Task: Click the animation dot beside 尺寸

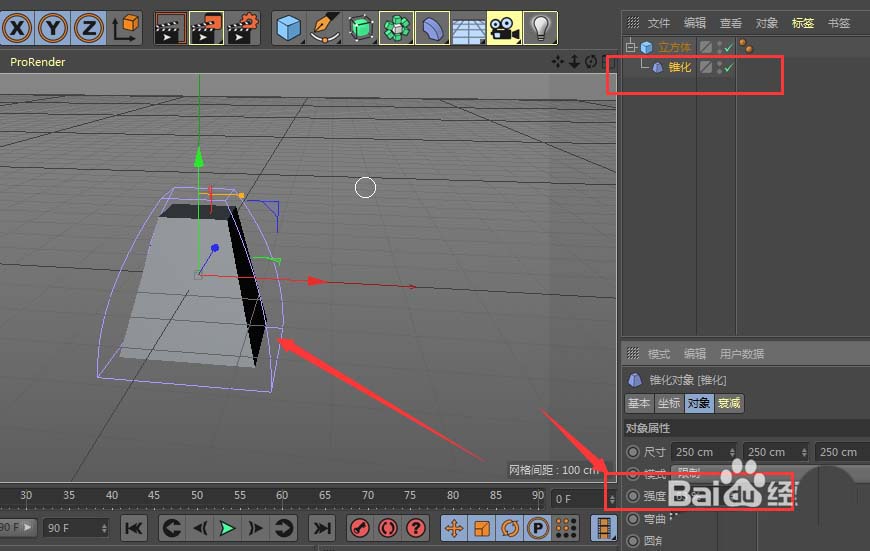Action: [x=633, y=452]
